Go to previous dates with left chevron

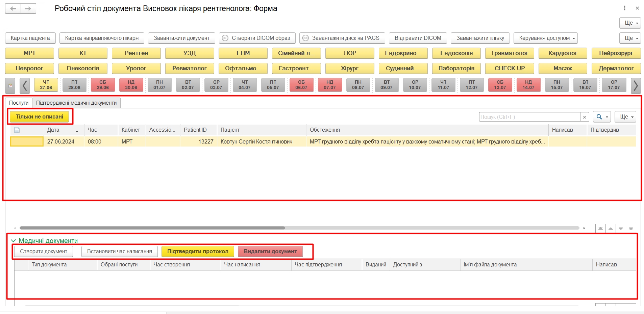click(x=25, y=85)
